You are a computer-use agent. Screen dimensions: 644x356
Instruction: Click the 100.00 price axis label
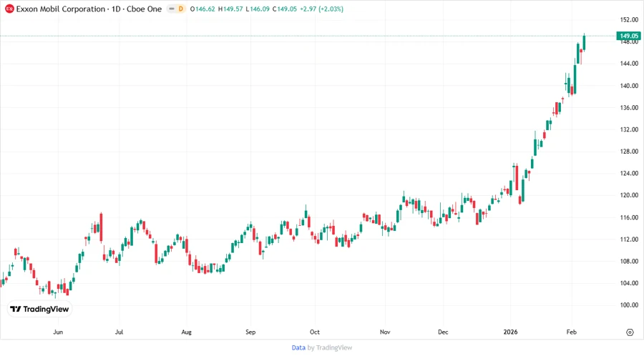[629, 305]
